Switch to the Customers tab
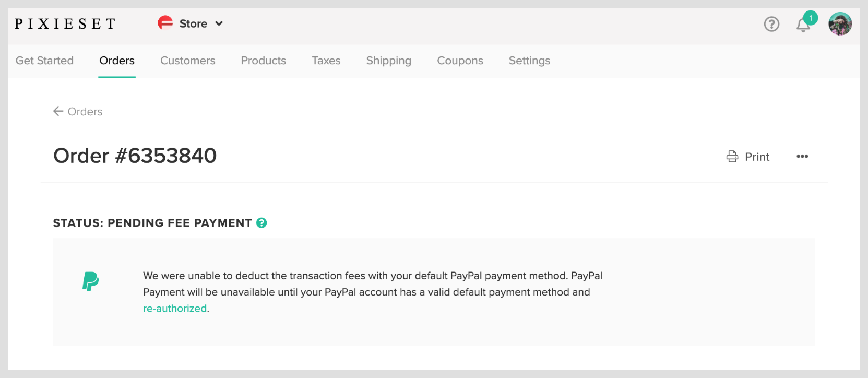The image size is (868, 378). point(187,61)
